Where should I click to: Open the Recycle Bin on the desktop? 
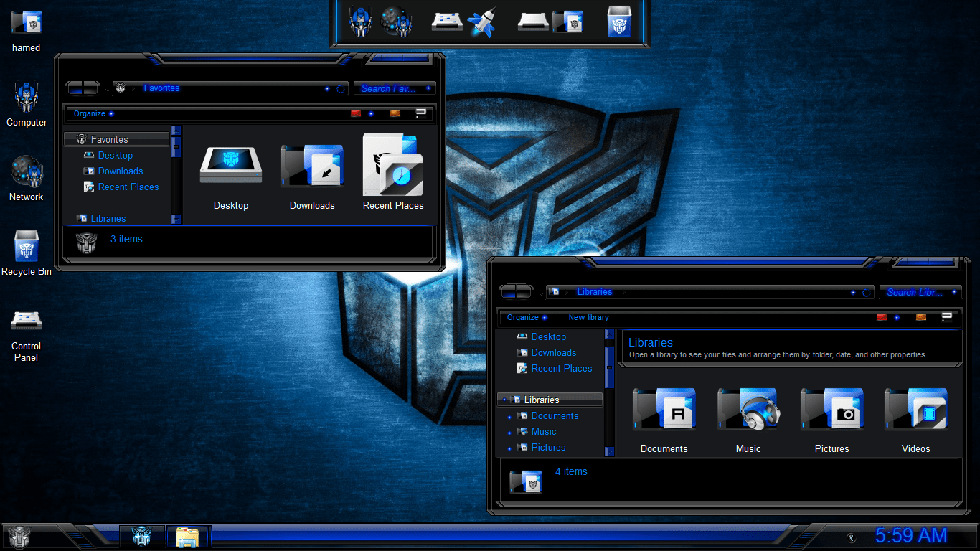point(27,253)
